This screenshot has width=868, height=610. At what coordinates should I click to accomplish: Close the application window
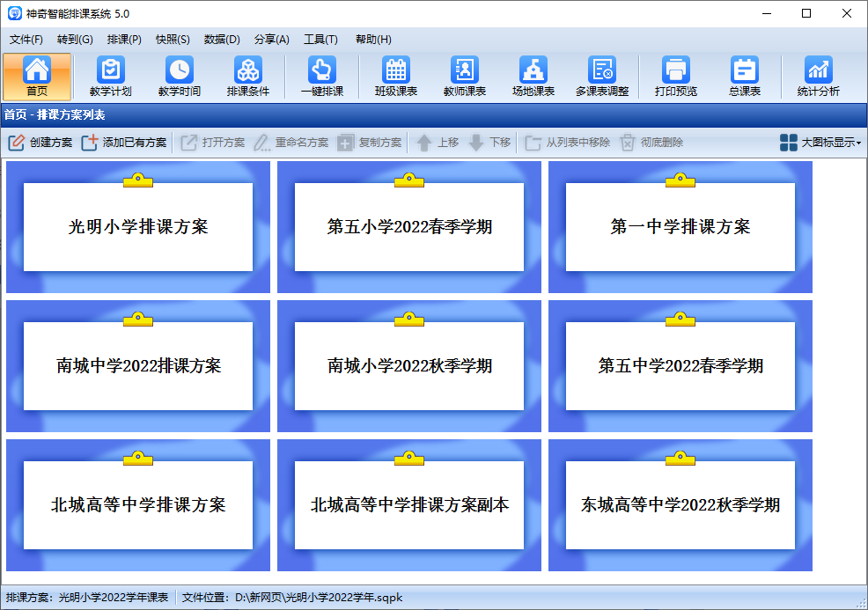(x=846, y=13)
